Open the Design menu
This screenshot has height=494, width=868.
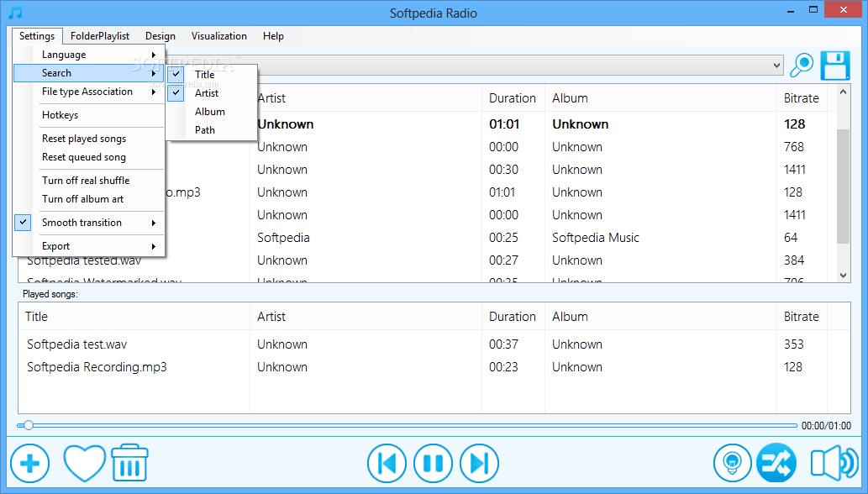click(x=160, y=36)
